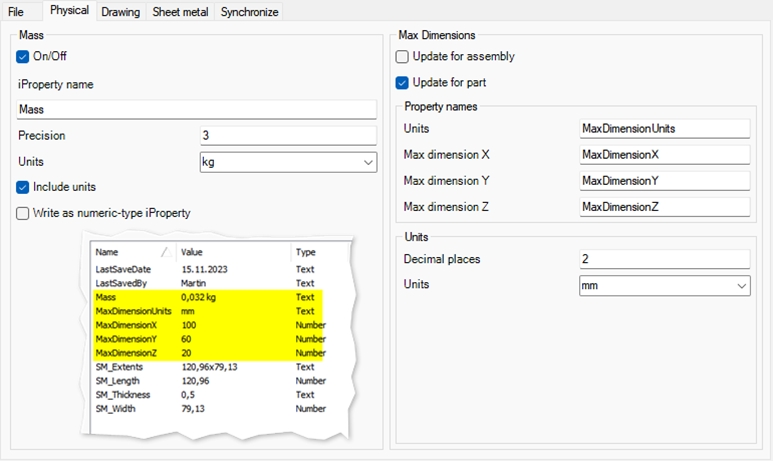Enable Update for assembly checkbox
Screen dimensions: 773x461
[x=403, y=57]
